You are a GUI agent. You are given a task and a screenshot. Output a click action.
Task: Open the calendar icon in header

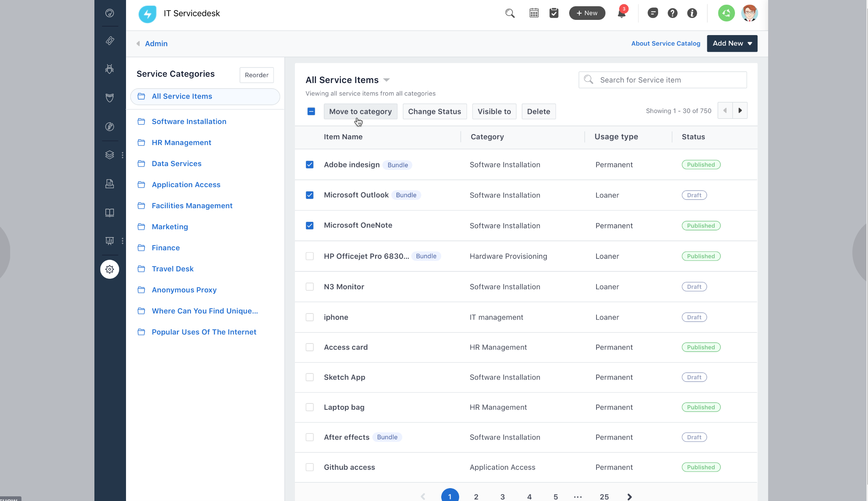click(x=534, y=13)
